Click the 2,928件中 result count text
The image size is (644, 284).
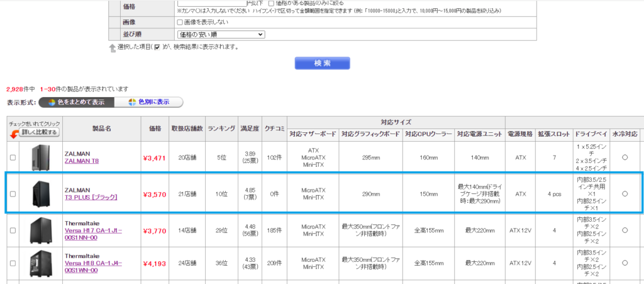pos(21,89)
